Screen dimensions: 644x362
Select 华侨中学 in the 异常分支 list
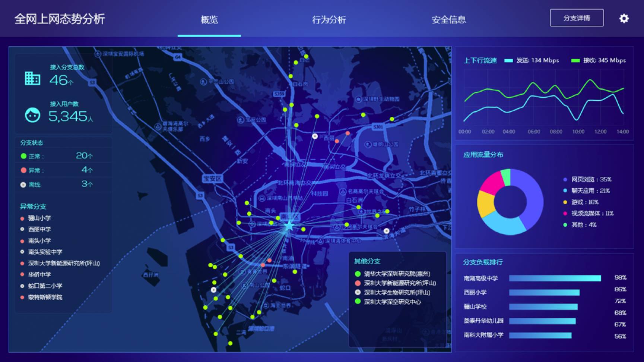[x=39, y=274]
